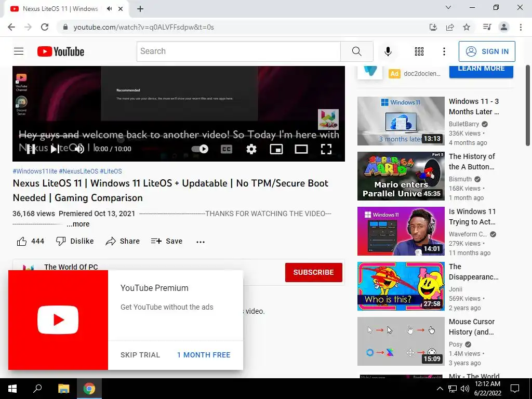Click LEARN MORE ad button

pyautogui.click(x=481, y=69)
